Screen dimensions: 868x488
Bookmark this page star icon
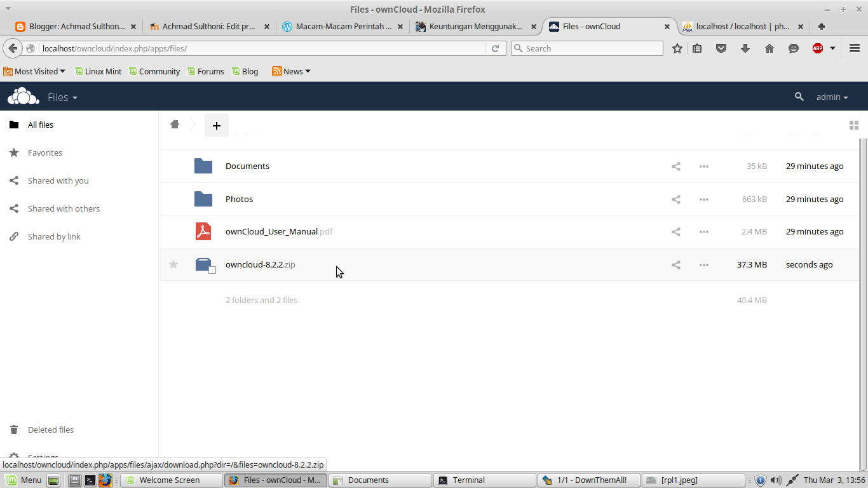click(677, 48)
